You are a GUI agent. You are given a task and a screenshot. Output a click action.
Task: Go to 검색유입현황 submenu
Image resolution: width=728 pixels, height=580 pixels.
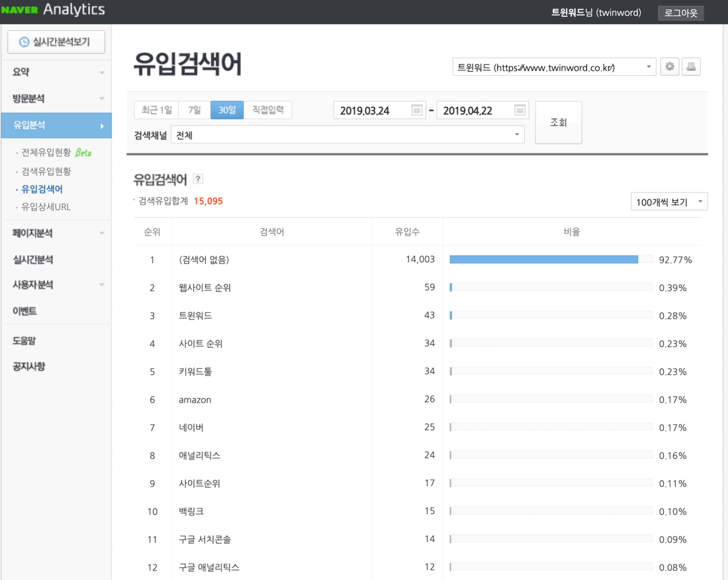(x=46, y=171)
